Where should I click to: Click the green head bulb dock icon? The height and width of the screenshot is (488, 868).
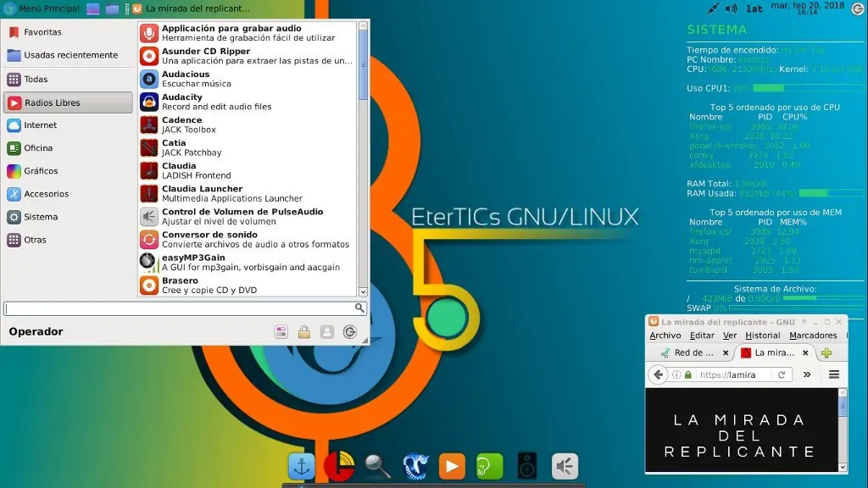click(x=490, y=467)
